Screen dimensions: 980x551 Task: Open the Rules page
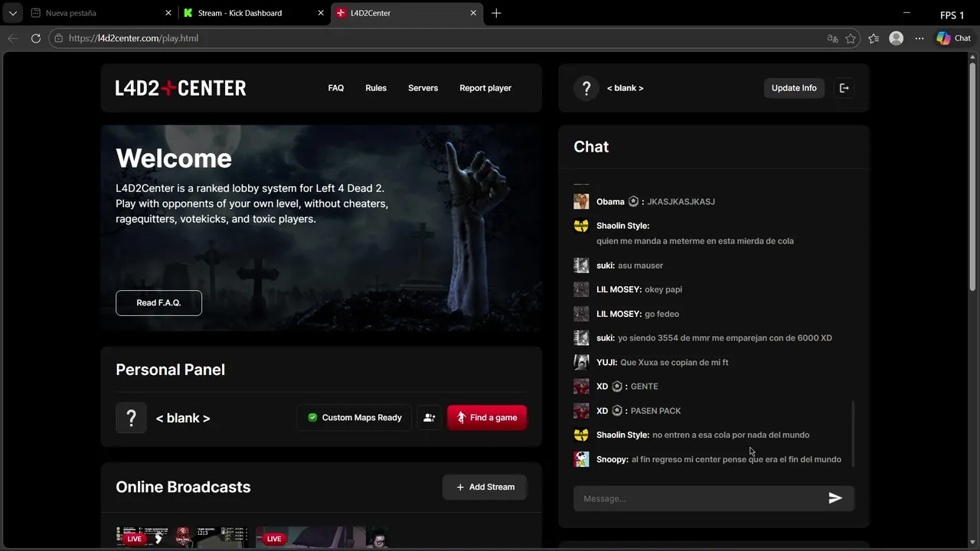point(376,88)
